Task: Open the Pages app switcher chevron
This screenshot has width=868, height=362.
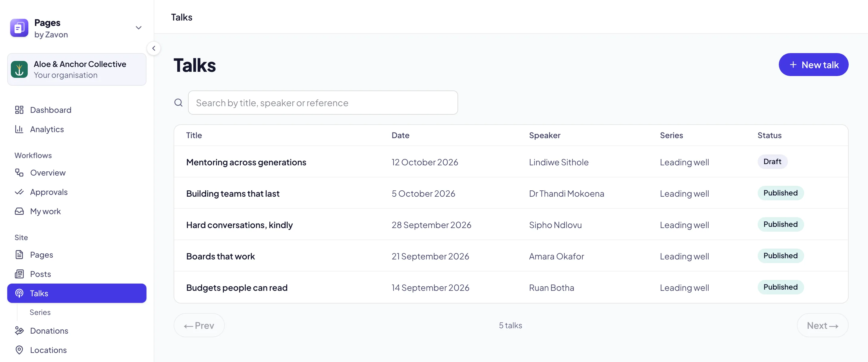Action: click(139, 28)
